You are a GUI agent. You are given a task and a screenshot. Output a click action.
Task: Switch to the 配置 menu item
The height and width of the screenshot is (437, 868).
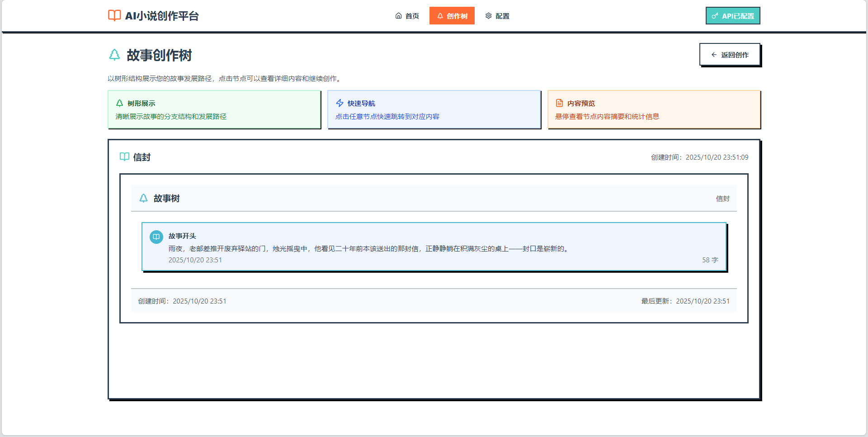[x=502, y=15]
